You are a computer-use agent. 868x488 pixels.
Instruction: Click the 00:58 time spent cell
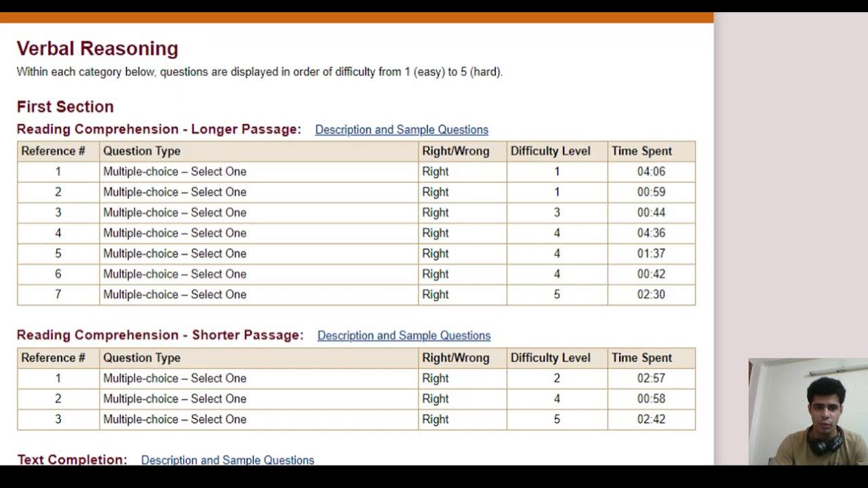point(651,399)
